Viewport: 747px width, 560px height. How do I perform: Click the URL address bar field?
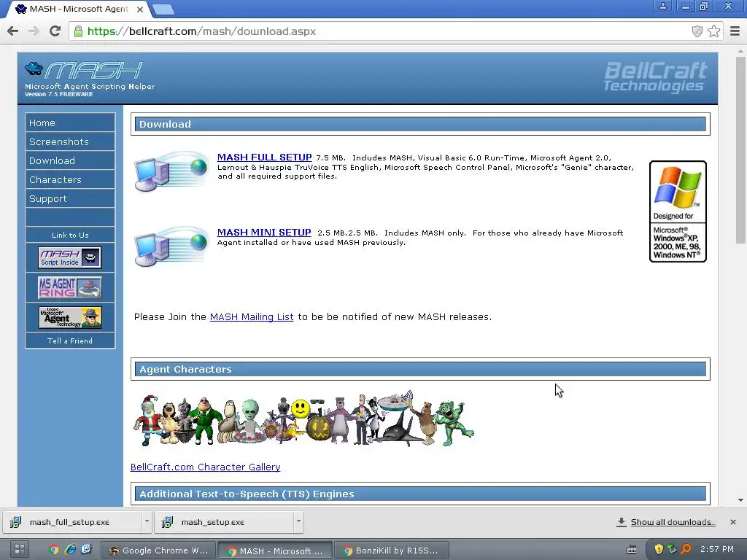tap(381, 31)
